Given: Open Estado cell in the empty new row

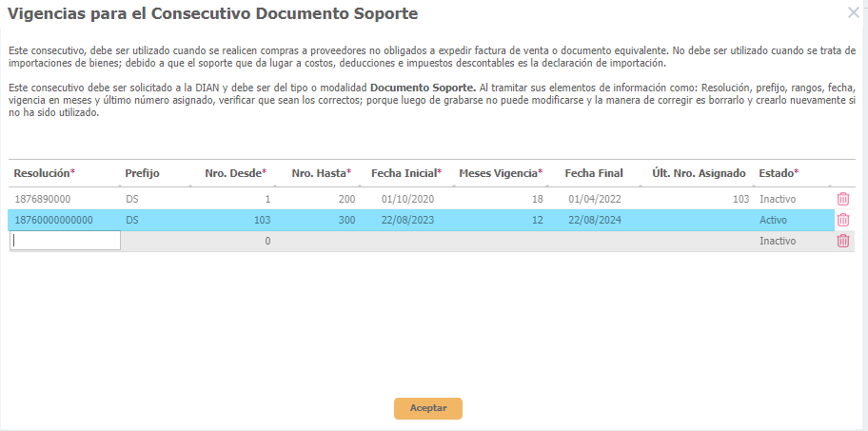Looking at the screenshot, I should coord(792,241).
